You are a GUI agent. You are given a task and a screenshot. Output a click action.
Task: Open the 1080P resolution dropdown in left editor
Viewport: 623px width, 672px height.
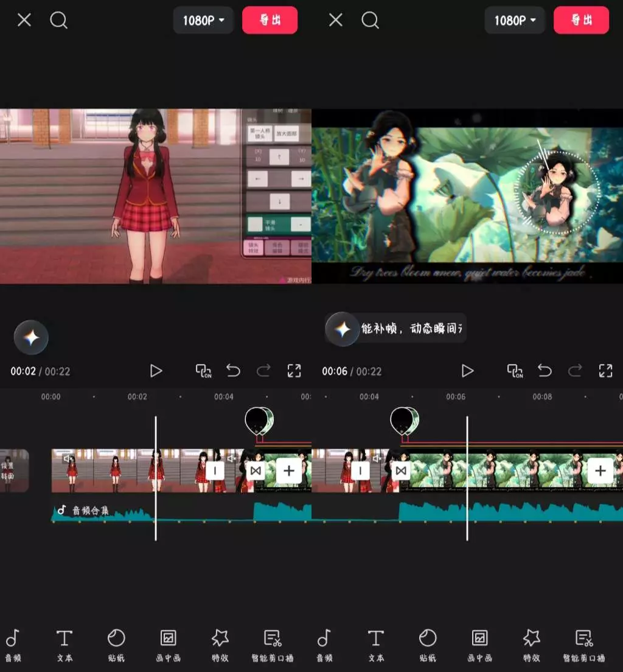point(203,20)
